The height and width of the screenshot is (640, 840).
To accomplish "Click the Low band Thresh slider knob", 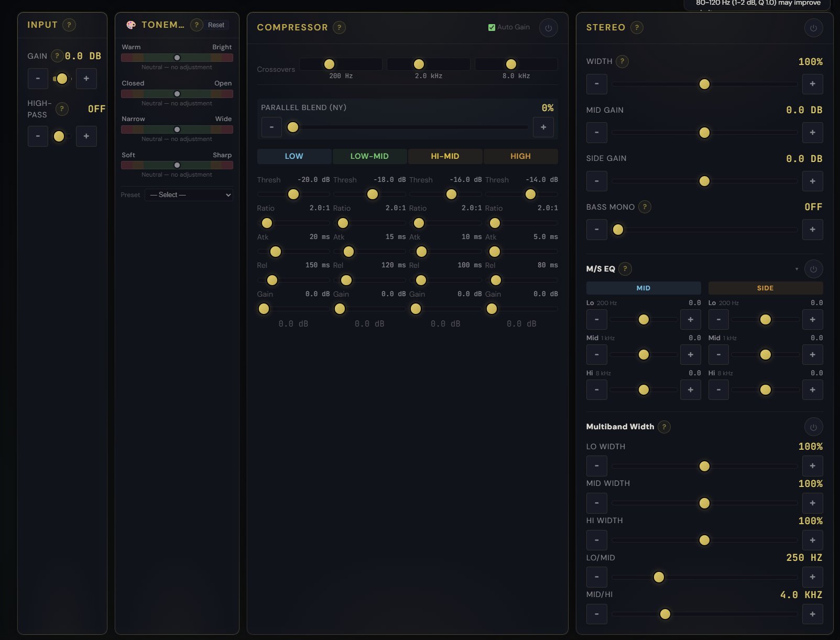I will [x=293, y=194].
